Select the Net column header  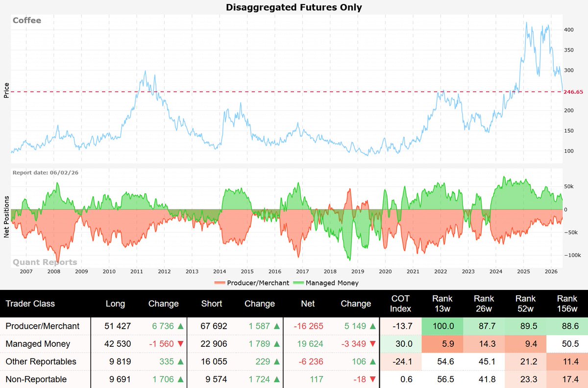308,304
